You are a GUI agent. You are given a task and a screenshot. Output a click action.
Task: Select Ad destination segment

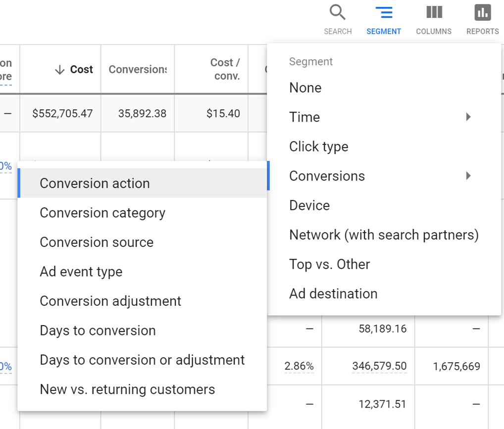pyautogui.click(x=333, y=293)
